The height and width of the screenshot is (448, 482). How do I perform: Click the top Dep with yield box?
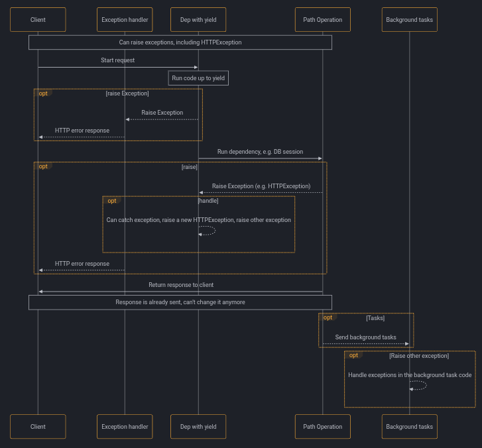click(198, 20)
